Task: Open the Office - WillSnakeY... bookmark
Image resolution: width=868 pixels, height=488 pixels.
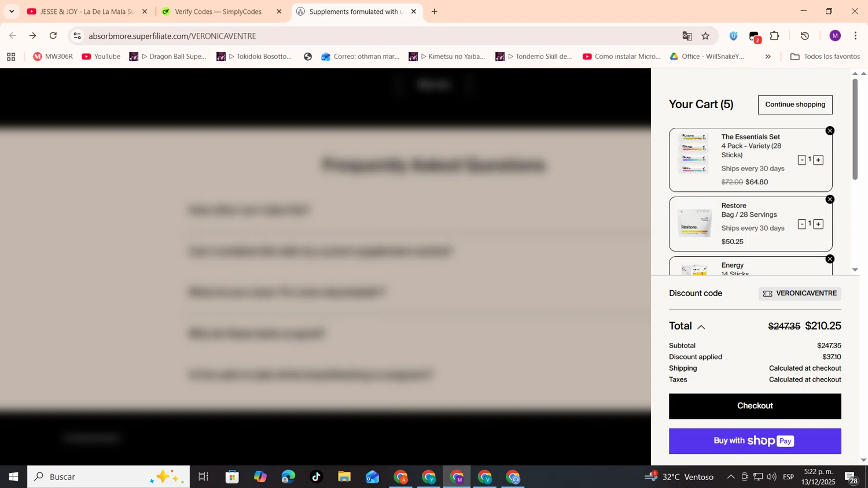Action: [x=707, y=57]
